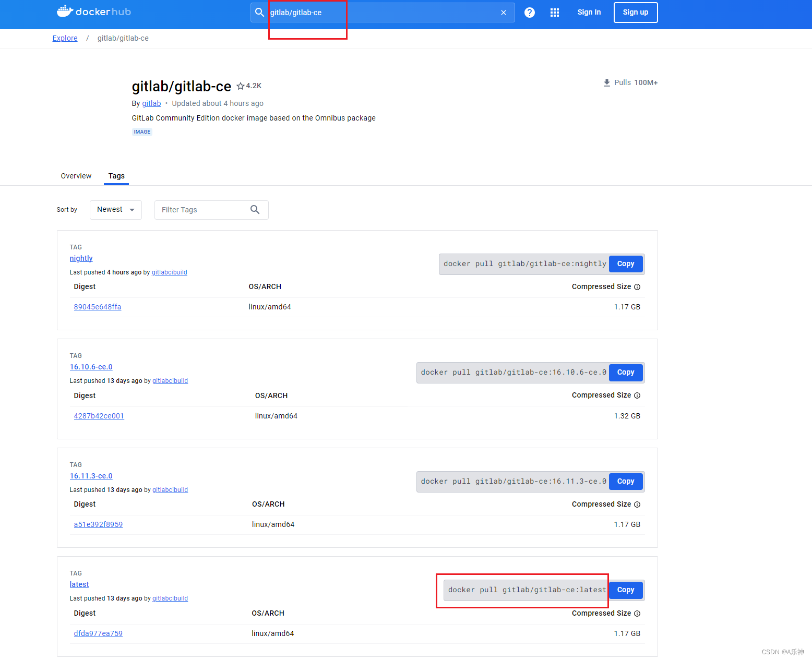The width and height of the screenshot is (812, 660).
Task: Star the gitlab/gitlab-ce repository
Action: 241,86
